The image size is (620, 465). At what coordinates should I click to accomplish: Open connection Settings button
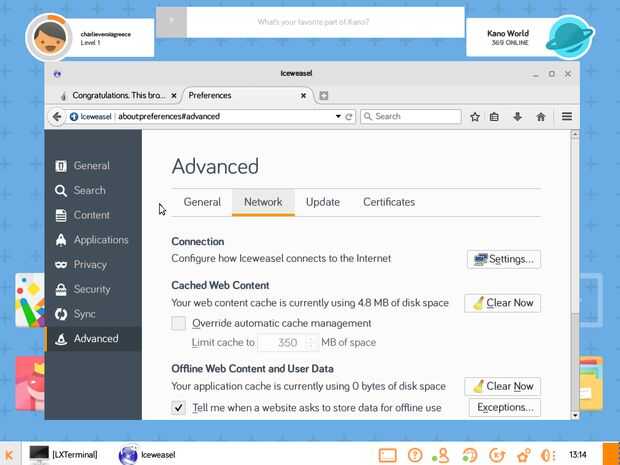[504, 259]
